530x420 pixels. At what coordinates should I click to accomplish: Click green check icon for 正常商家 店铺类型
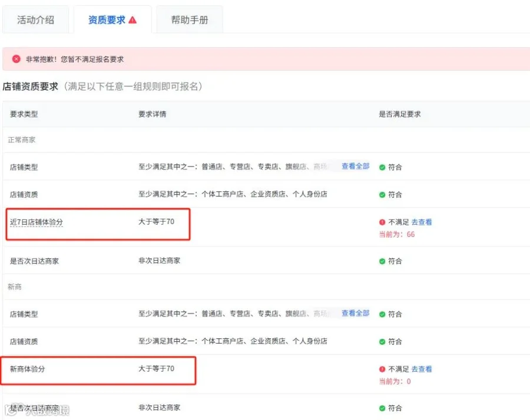click(x=382, y=167)
